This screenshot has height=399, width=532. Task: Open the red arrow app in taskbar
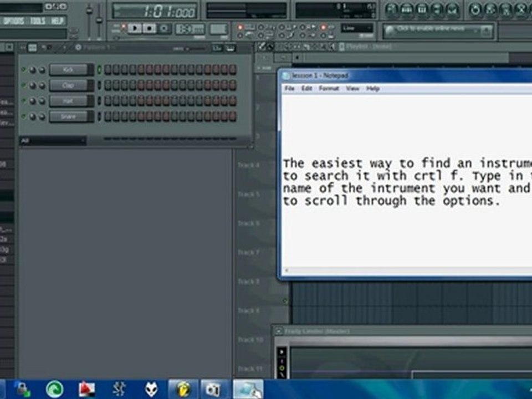[86, 389]
